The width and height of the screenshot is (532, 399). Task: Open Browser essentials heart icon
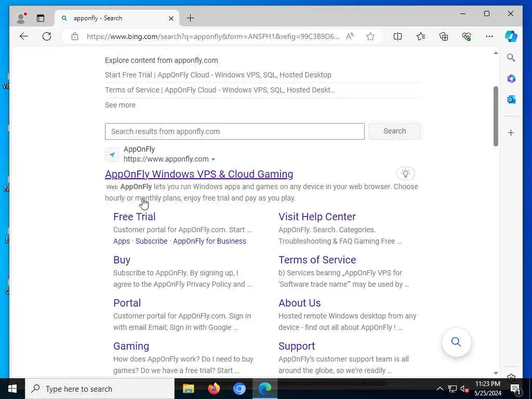467,36
